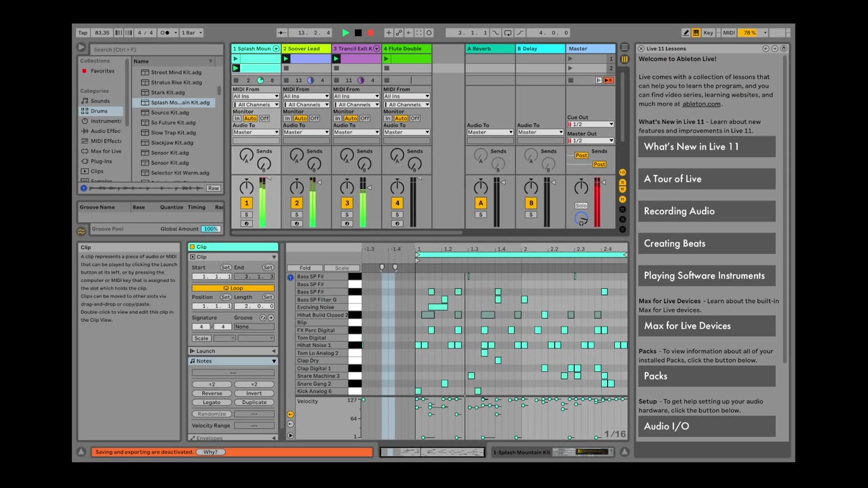Screen dimensions: 868x488
Task: Open Audio To dropdown on the A Reverb track
Action: pyautogui.click(x=490, y=132)
